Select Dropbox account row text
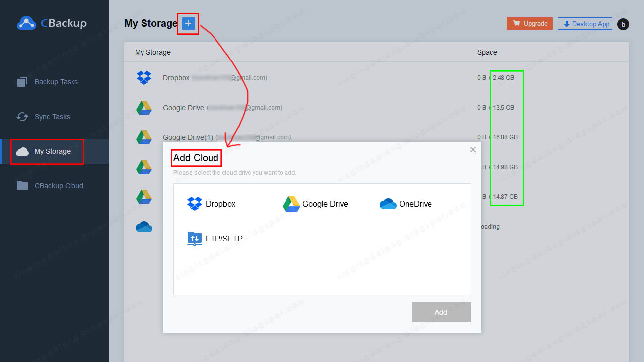 point(215,78)
